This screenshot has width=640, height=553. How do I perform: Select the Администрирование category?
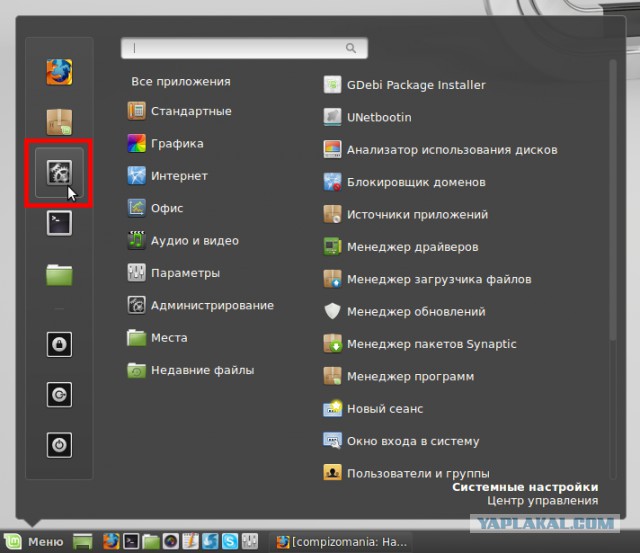pos(200,305)
